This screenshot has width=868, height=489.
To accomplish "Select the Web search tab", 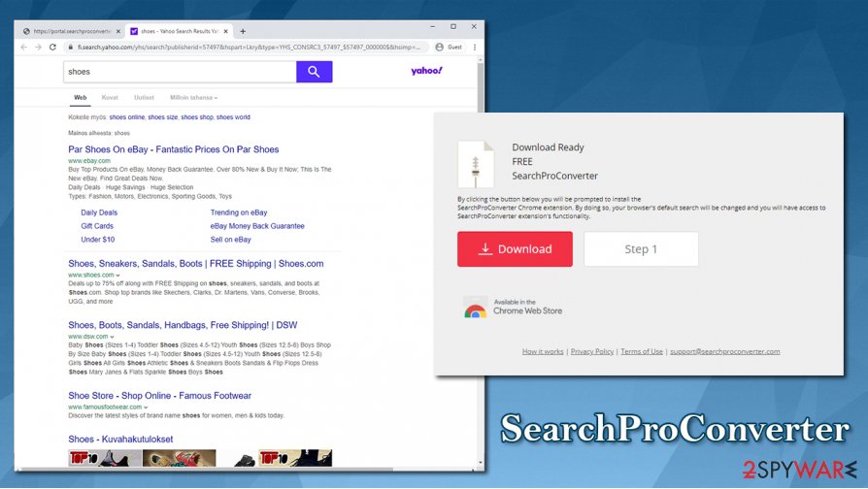I will (81, 97).
